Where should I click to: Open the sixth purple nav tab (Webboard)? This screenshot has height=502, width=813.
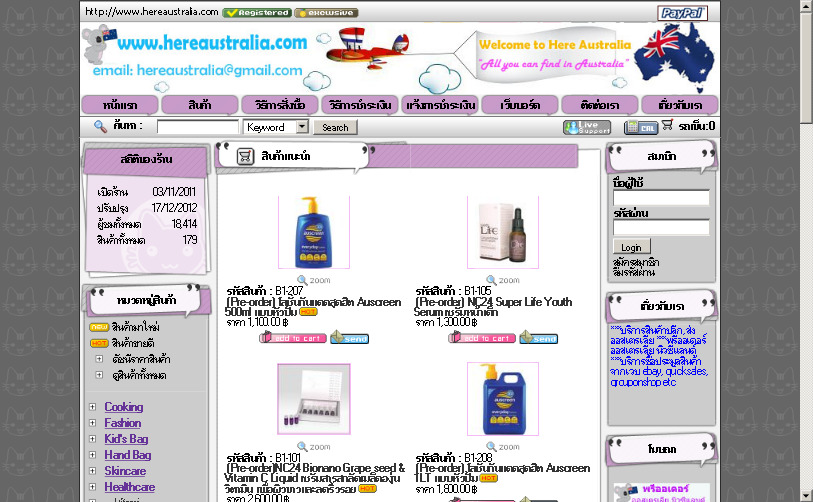tap(520, 105)
